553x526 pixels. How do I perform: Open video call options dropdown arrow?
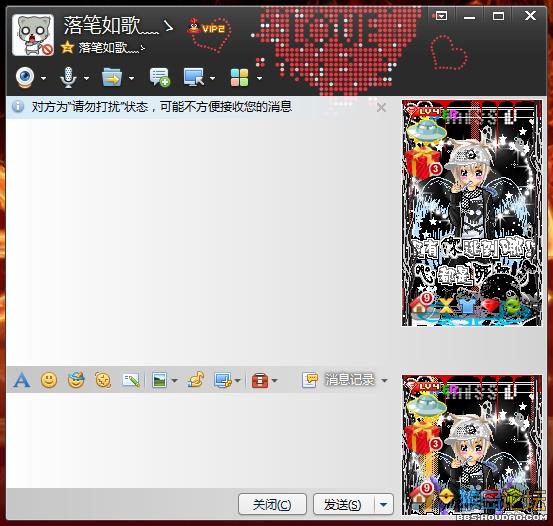(x=43, y=78)
